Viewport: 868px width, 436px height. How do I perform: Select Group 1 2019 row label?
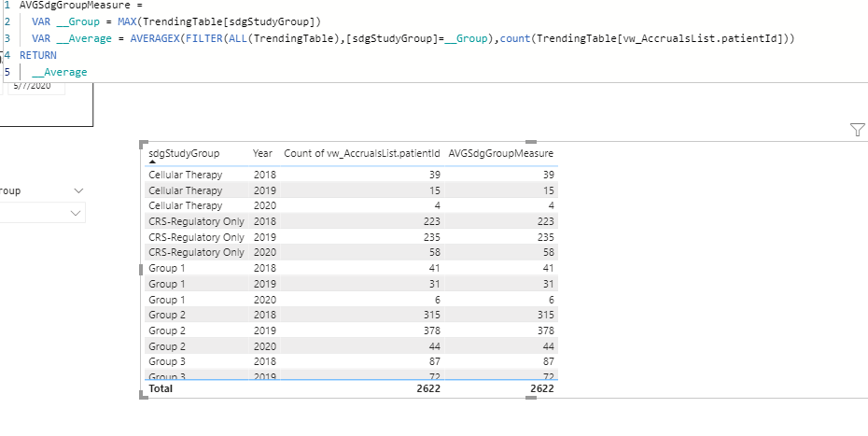click(167, 284)
